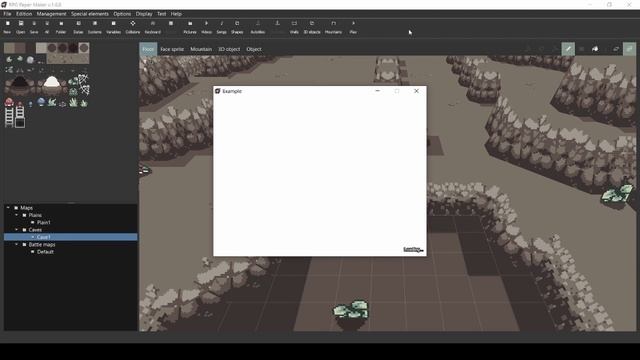Select the Caves folder in tree

(x=35, y=230)
